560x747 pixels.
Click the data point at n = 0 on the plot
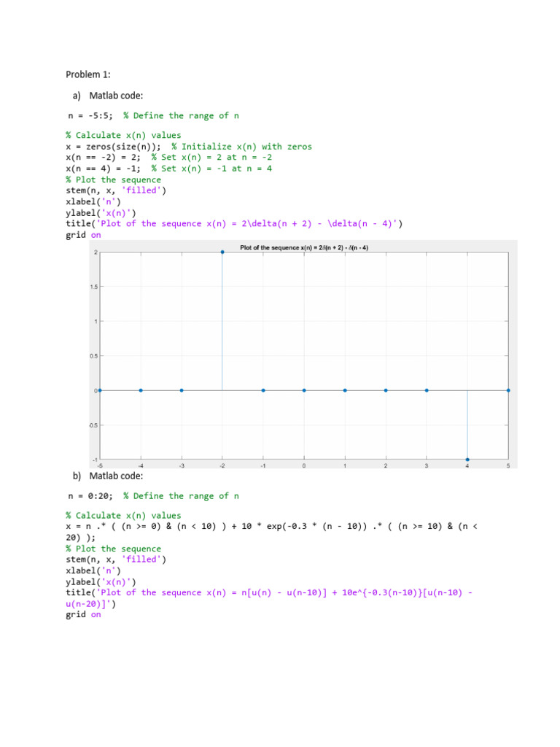point(304,390)
